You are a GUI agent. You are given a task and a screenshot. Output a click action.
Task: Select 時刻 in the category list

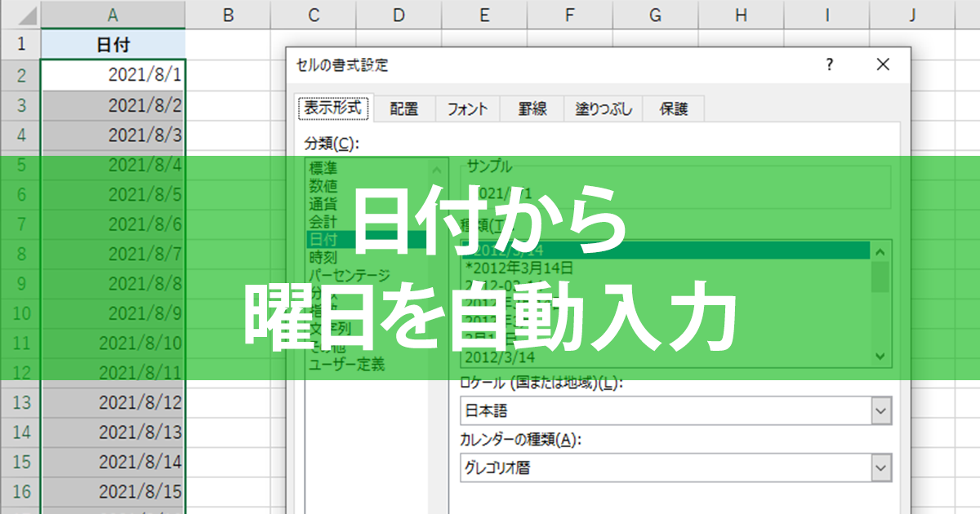click(x=323, y=257)
